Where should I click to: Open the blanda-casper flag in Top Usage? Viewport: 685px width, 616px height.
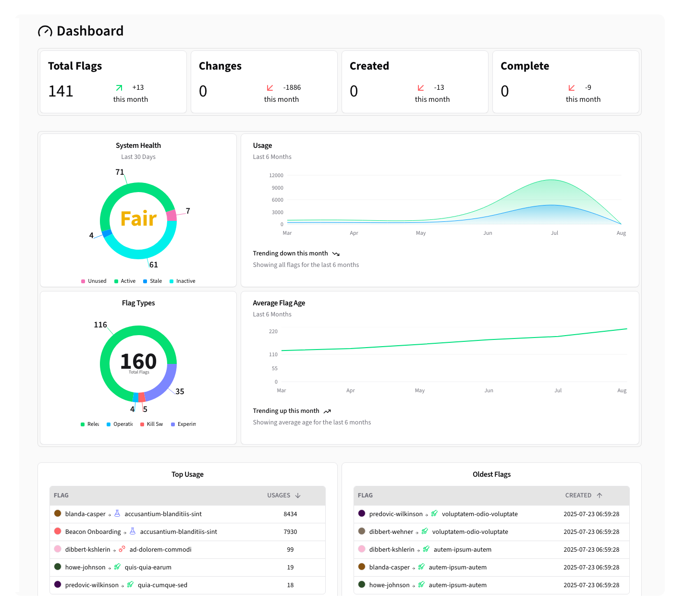(85, 514)
